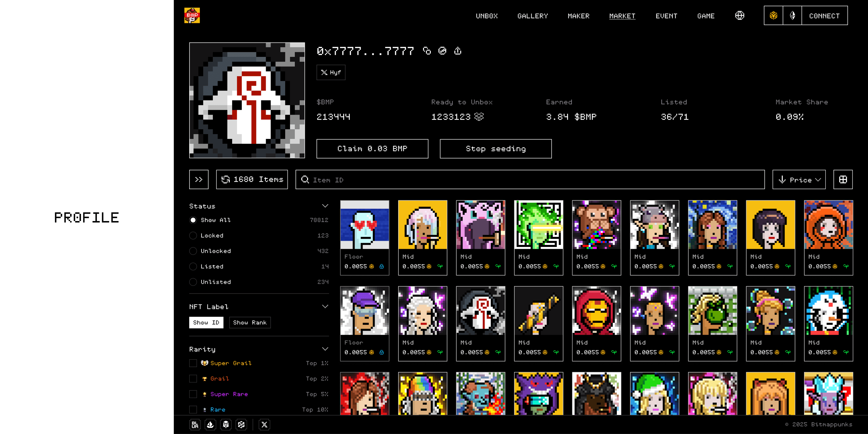Viewport: 868px width, 434px height.
Task: Click the share/upload icon beside the address
Action: pyautogui.click(x=458, y=51)
